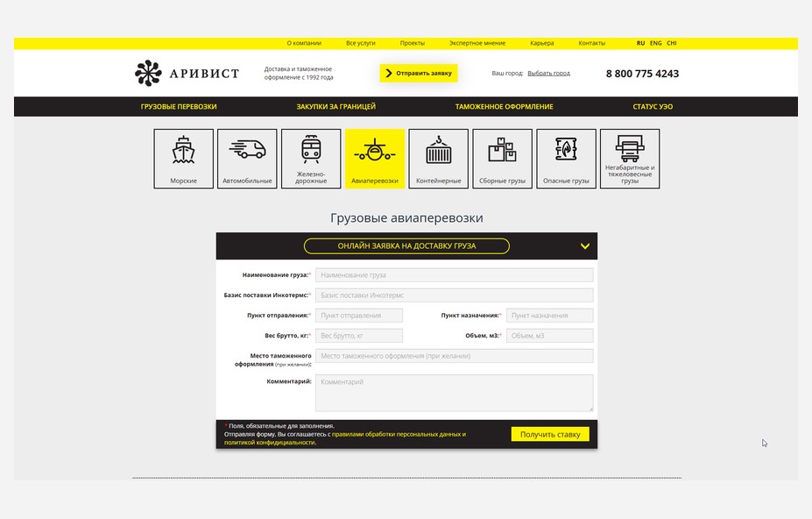This screenshot has height=519, width=812.
Task: Open the Сборные грузы boxes tile
Action: point(502,159)
